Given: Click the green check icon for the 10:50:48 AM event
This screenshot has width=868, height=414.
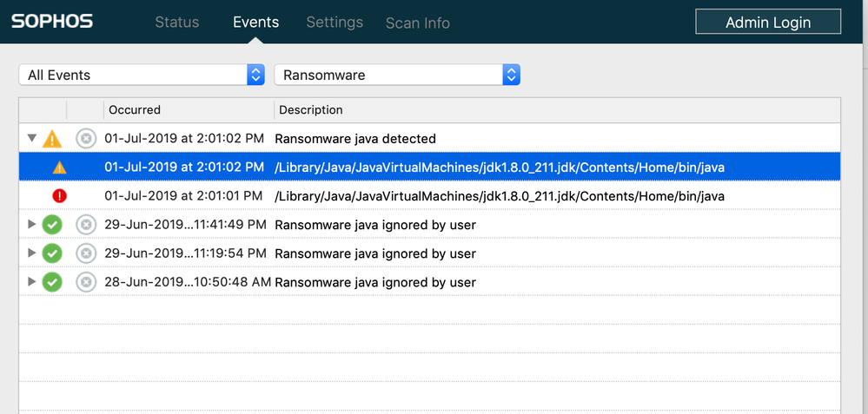Looking at the screenshot, I should coord(52,282).
